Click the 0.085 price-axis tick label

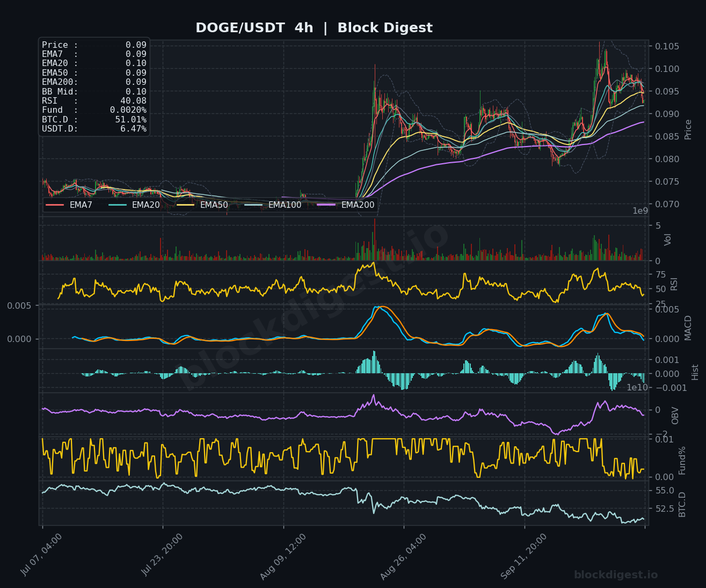(x=667, y=136)
